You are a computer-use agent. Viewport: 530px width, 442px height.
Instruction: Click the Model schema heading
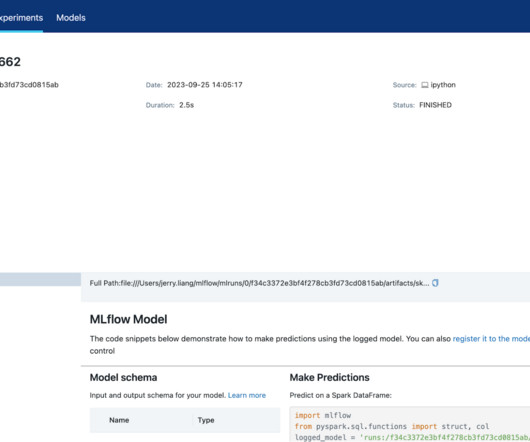tap(123, 377)
